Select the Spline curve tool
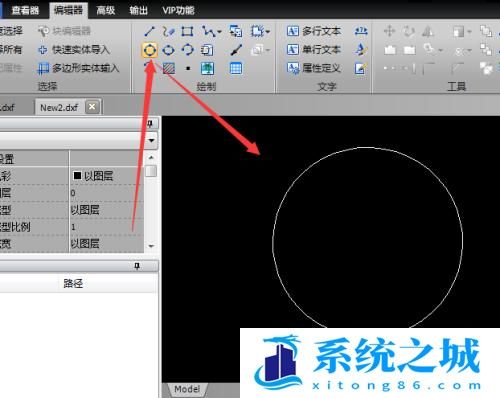This screenshot has height=398, width=500. [168, 32]
